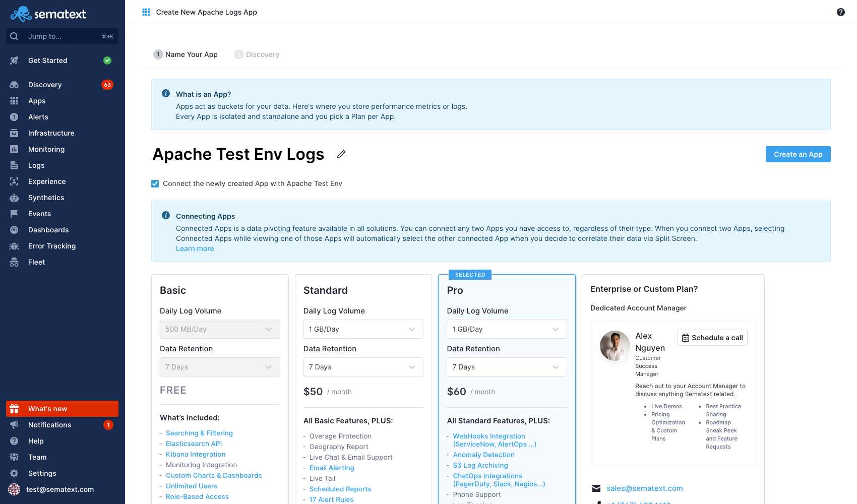Click the Discovery binoculars icon

(x=14, y=85)
